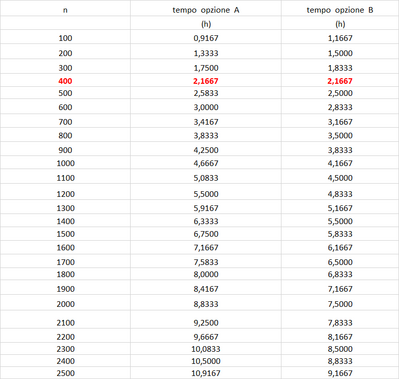399x379 pixels.
Task: Click the value 4,2500
Action: [206, 150]
